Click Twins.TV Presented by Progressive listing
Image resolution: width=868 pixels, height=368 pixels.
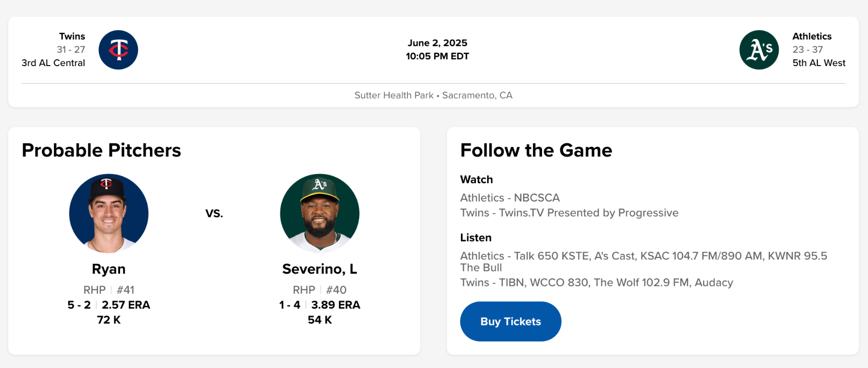tap(569, 213)
